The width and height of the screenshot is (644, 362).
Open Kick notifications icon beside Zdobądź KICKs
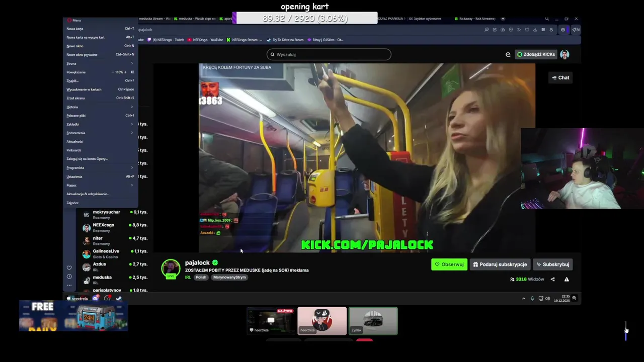[508, 54]
